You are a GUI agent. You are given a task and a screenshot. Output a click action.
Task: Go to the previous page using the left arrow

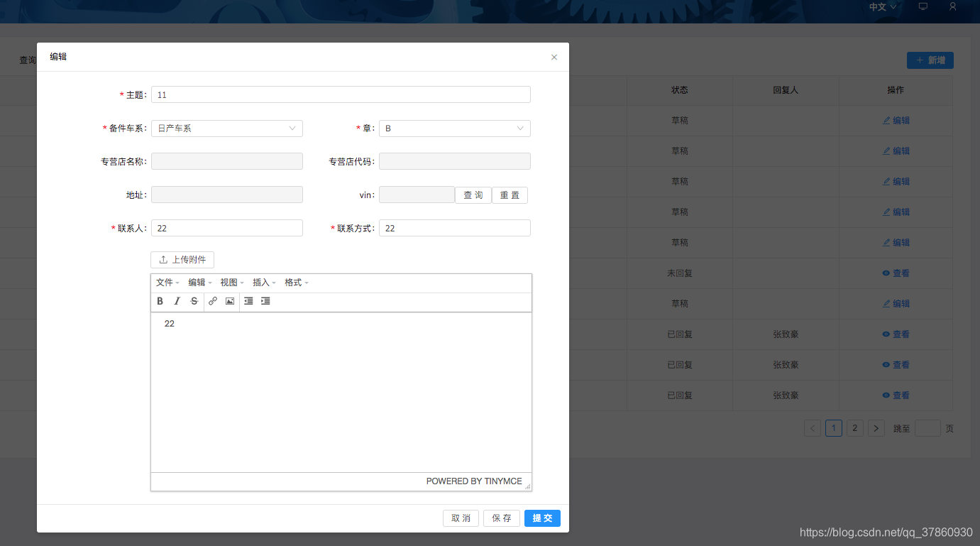(813, 428)
